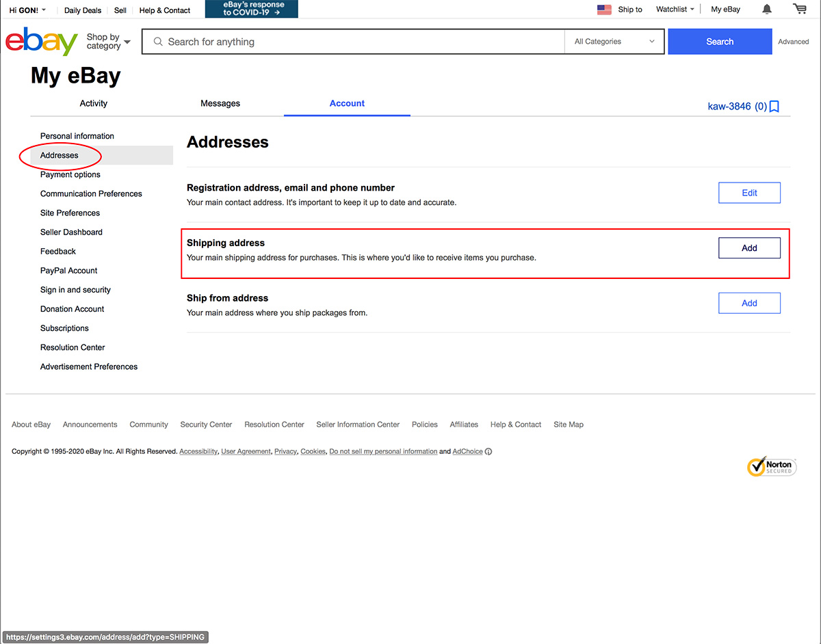This screenshot has height=644, width=821.
Task: Switch to the Messages tab
Action: pos(220,103)
